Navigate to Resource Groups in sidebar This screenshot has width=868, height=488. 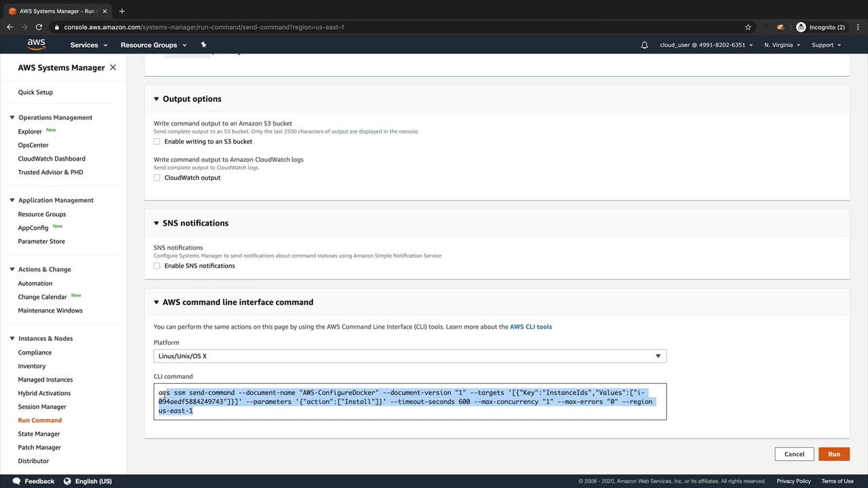[x=42, y=214]
